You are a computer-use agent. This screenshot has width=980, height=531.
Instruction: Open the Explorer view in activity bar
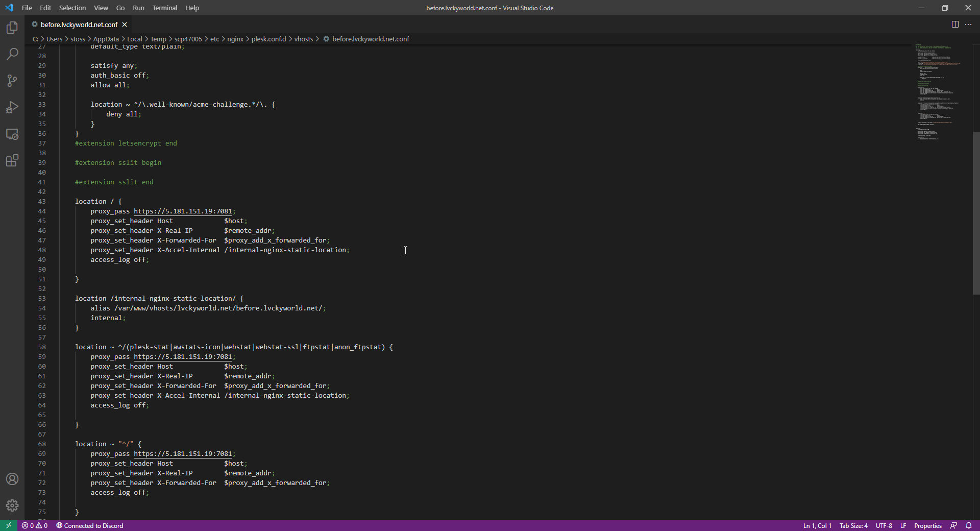(x=12, y=28)
